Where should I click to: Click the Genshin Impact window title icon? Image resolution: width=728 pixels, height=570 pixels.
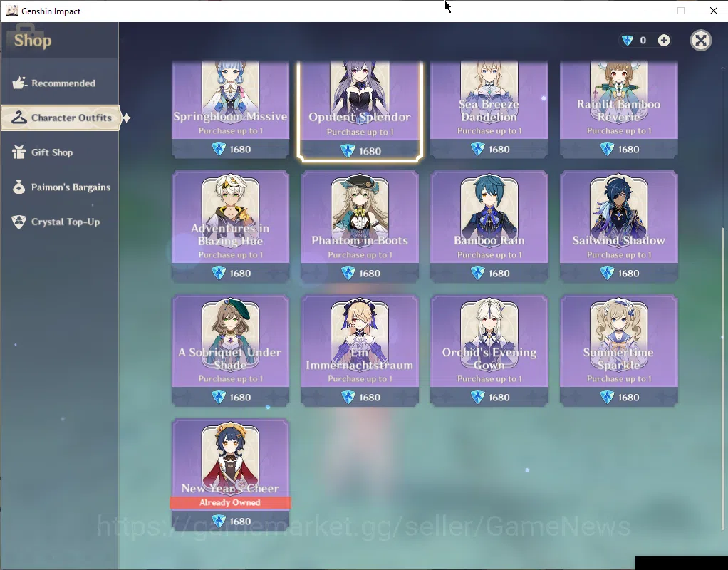point(11,11)
